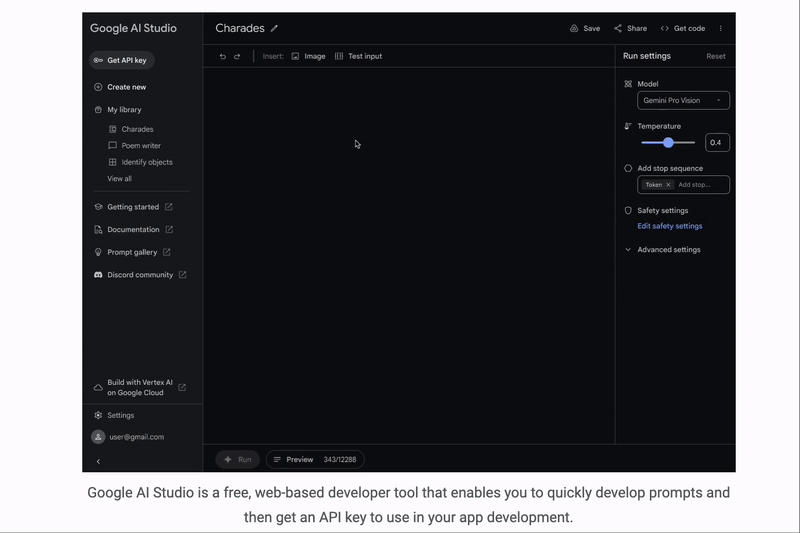Viewport: 800px width, 533px height.
Task: Click the Get API key button
Action: pyautogui.click(x=121, y=60)
